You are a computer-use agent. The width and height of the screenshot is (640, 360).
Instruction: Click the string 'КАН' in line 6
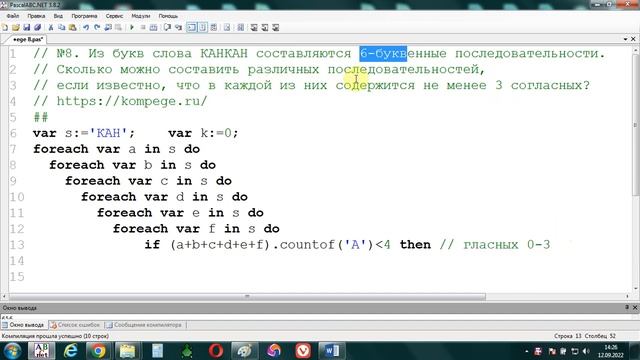pos(108,133)
